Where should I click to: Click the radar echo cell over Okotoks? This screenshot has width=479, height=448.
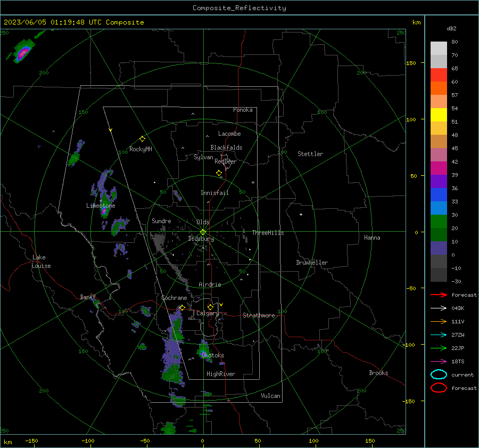(x=204, y=351)
